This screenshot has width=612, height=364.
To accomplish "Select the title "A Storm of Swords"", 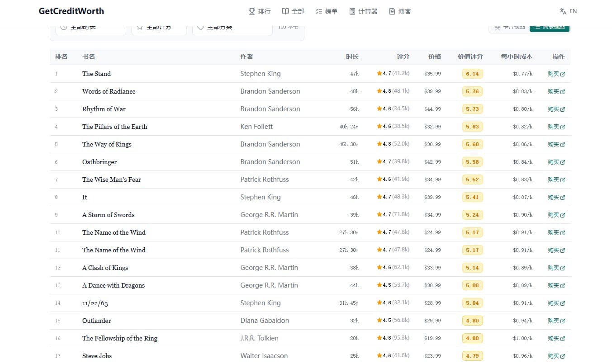I will pyautogui.click(x=109, y=215).
